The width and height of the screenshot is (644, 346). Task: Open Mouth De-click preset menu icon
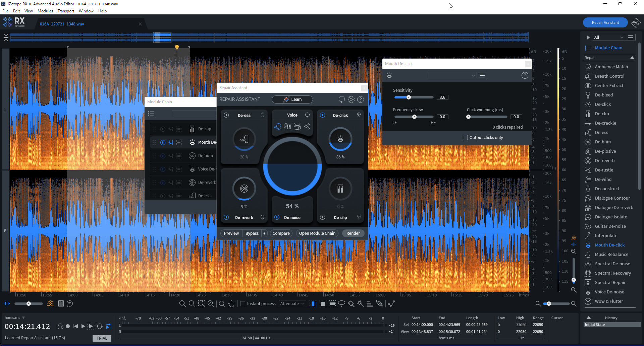click(x=482, y=76)
